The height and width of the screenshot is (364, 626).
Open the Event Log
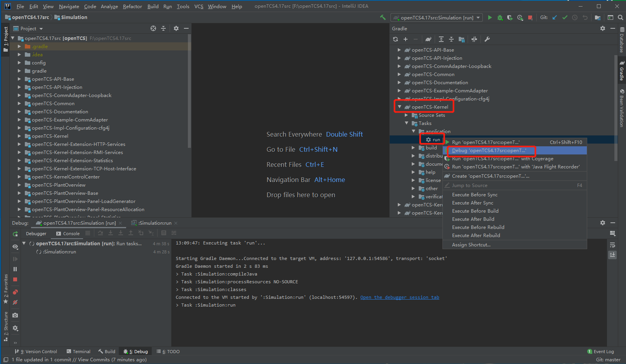(601, 352)
